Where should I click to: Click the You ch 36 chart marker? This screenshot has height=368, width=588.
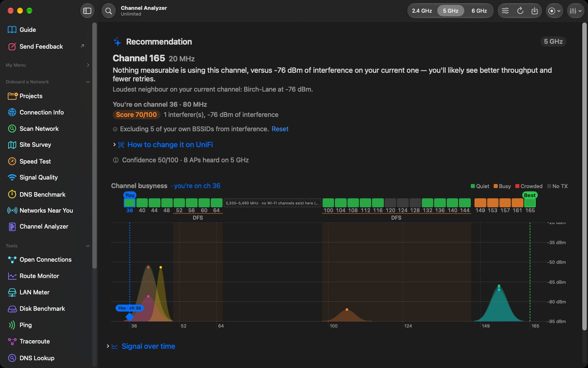129,316
